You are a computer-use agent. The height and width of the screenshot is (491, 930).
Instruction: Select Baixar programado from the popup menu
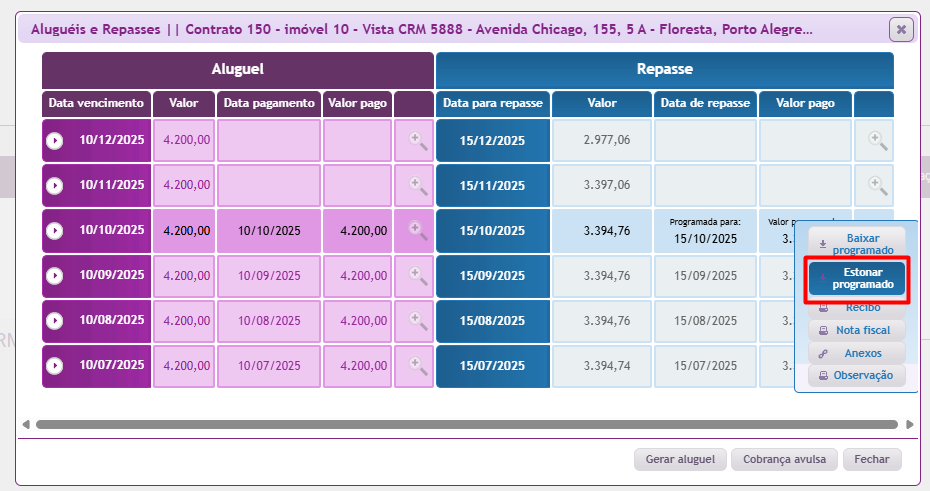[856, 244]
